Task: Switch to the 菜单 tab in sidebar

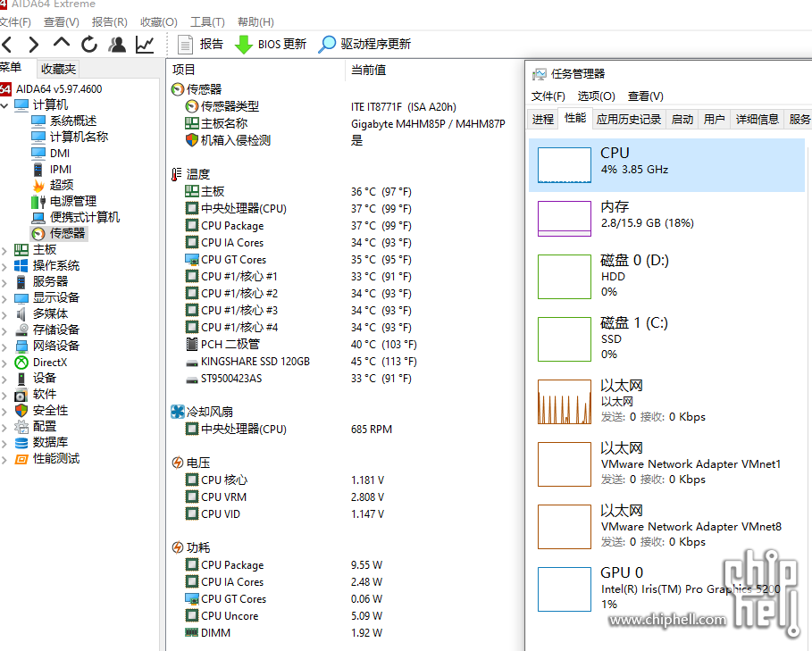Action: coord(11,67)
